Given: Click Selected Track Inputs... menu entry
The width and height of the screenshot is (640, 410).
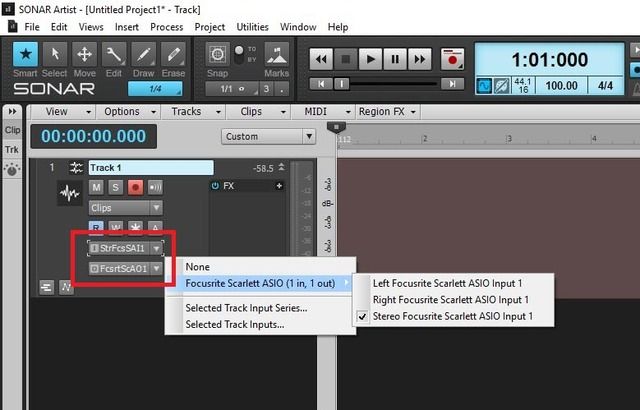Looking at the screenshot, I should tap(234, 324).
